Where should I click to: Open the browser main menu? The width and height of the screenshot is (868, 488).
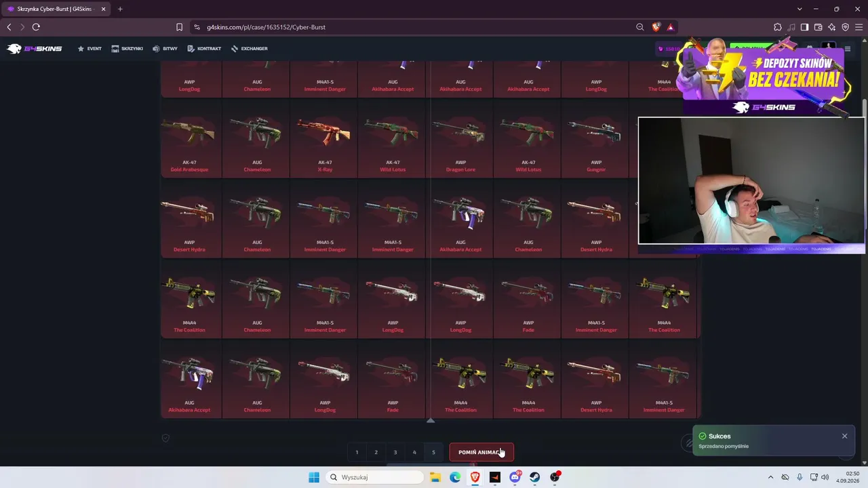point(859,27)
